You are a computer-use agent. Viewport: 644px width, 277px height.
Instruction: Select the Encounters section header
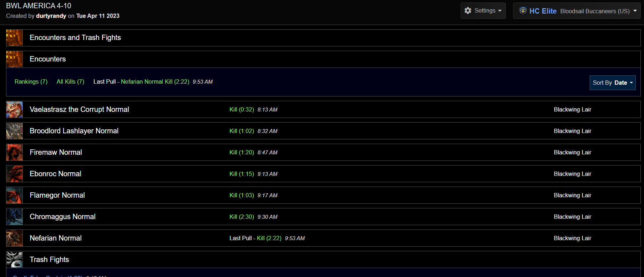click(x=323, y=59)
